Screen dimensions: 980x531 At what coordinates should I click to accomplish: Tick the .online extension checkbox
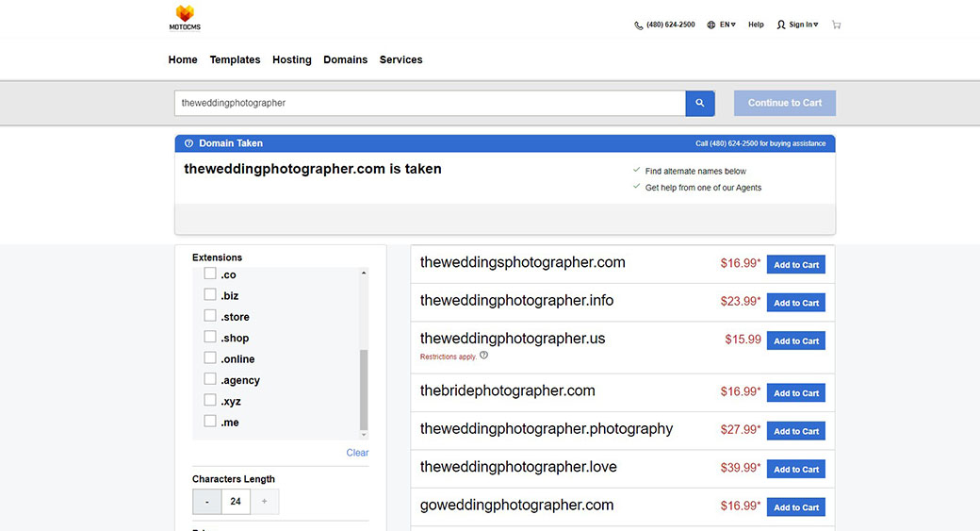210,358
